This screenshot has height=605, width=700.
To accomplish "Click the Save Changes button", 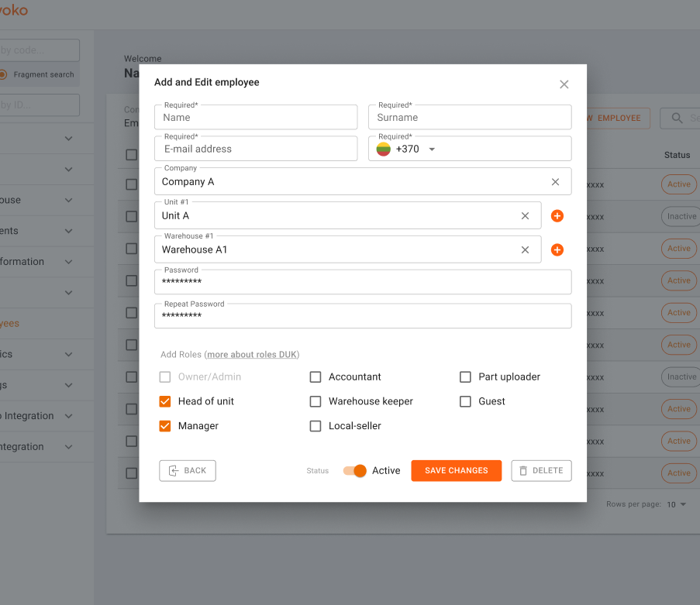I will click(x=456, y=471).
